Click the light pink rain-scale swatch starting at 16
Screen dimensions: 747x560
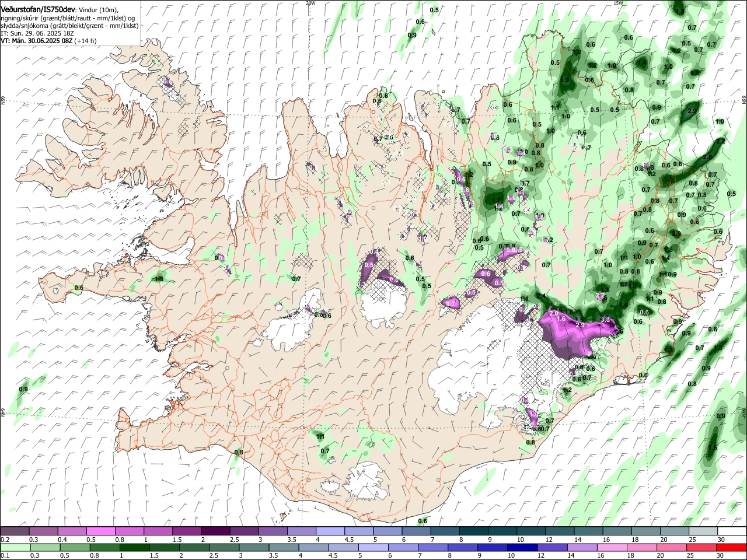point(612,547)
